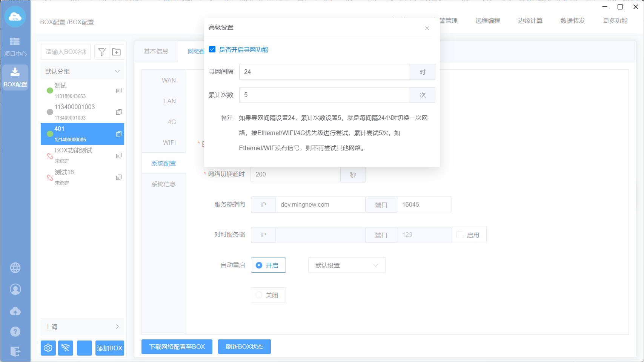644x362 pixels.
Task: Click the copy icon next to 401
Action: [119, 134]
